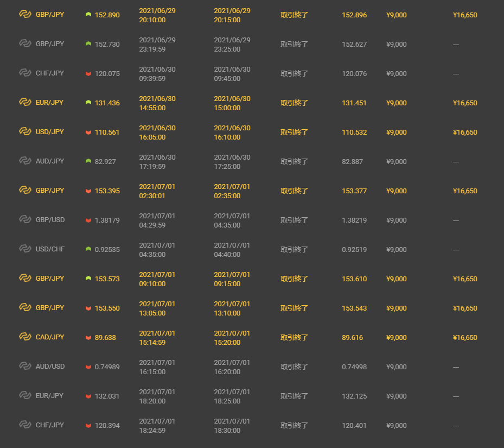The height and width of the screenshot is (448, 504).
Task: Click red down arrow next to 0.74989
Action: pos(88,367)
